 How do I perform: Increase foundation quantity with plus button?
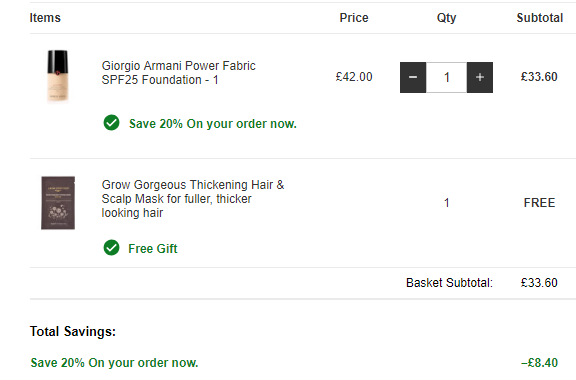point(480,77)
